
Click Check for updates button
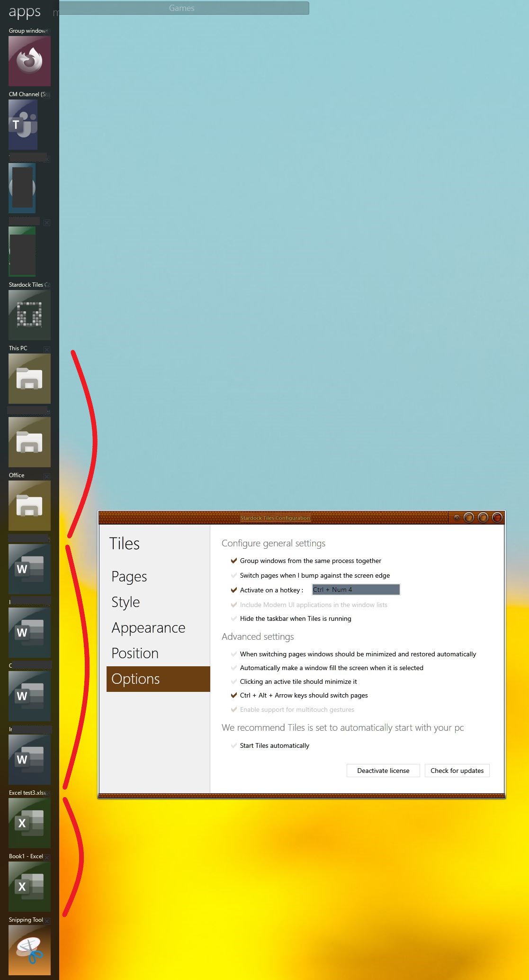point(457,771)
